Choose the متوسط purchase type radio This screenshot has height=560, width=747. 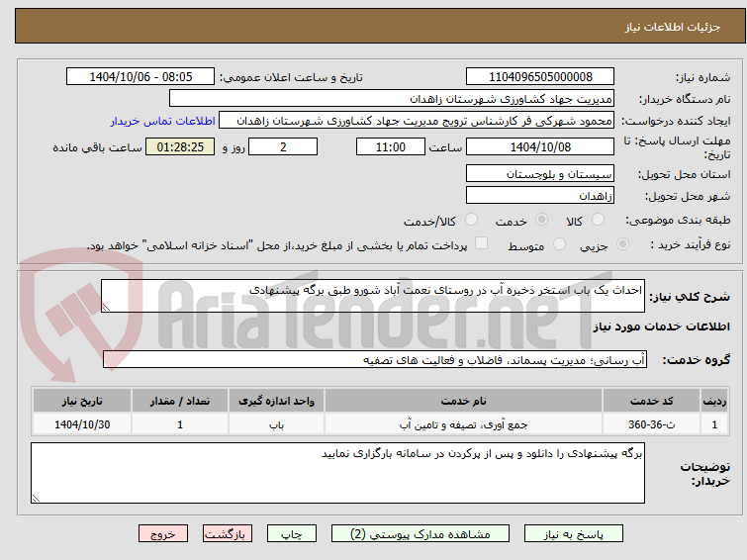(x=559, y=244)
